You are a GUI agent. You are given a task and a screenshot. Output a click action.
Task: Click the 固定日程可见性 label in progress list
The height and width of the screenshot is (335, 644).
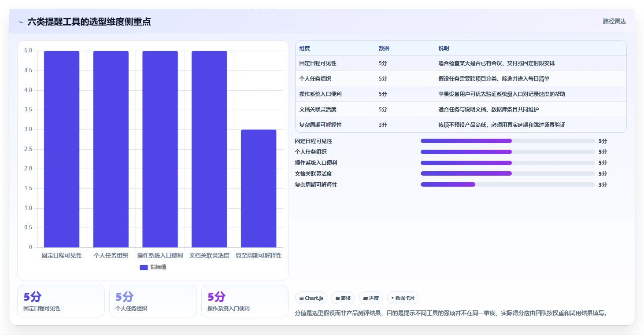(313, 141)
